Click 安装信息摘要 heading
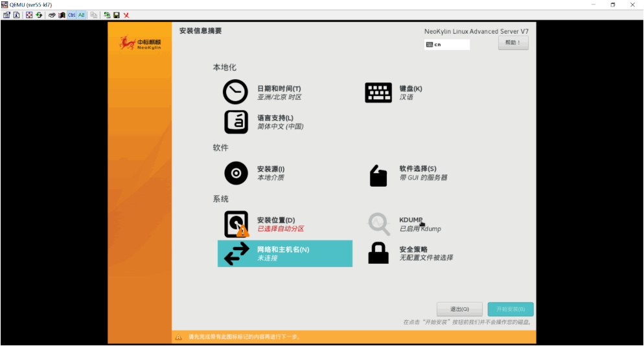Screen dimensions: 644x346 200,31
